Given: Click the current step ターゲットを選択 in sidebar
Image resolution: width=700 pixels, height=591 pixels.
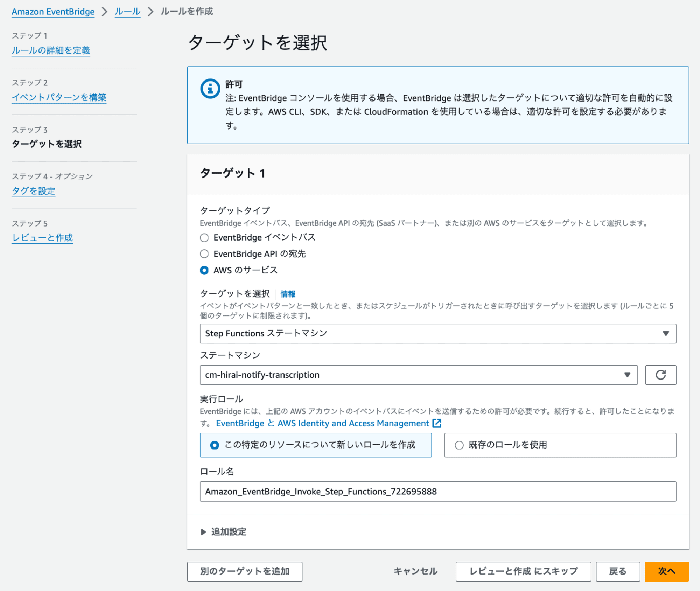Looking at the screenshot, I should pos(47,144).
